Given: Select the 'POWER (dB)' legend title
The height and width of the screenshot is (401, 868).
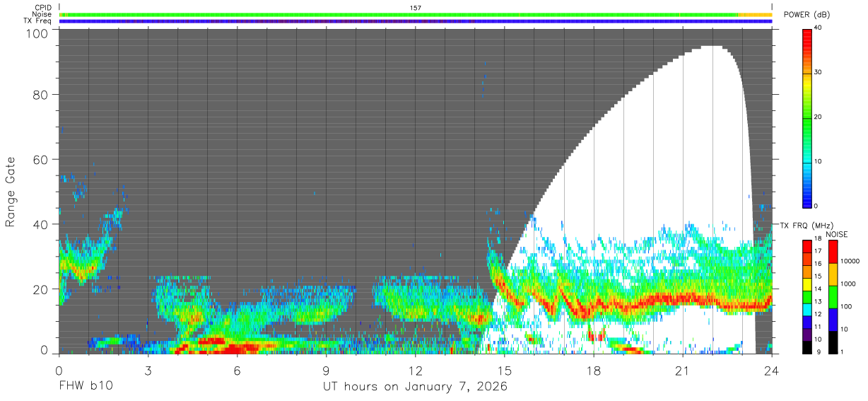Looking at the screenshot, I should [x=807, y=14].
